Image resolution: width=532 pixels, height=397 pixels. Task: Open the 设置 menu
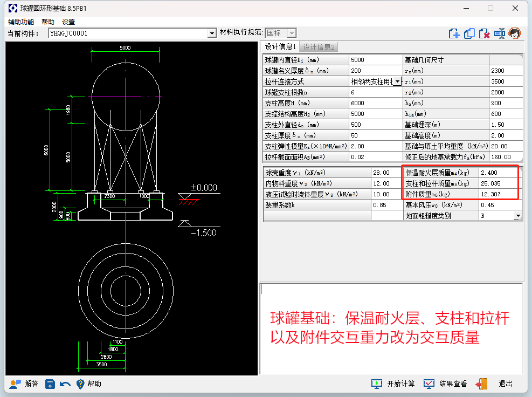[68, 22]
